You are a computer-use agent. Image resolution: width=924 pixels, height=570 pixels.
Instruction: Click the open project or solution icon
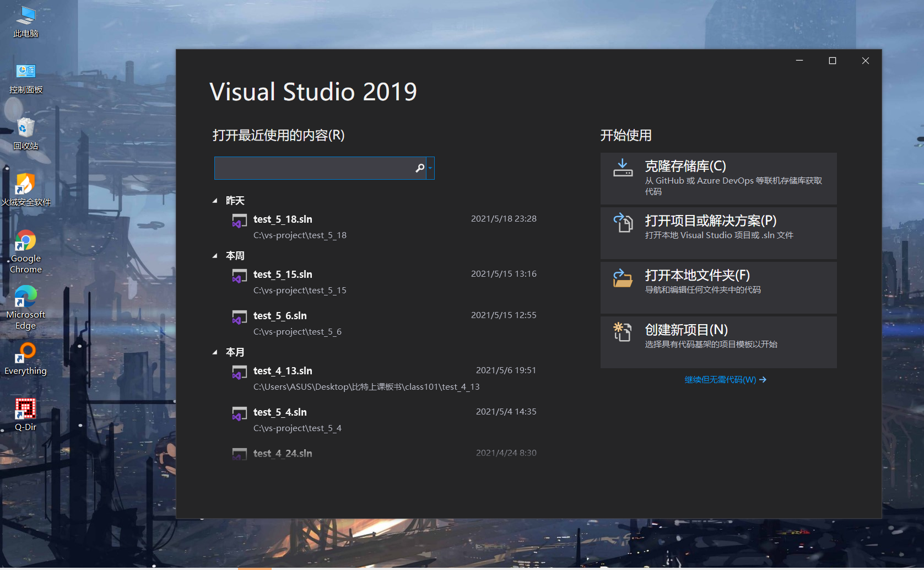pyautogui.click(x=623, y=223)
